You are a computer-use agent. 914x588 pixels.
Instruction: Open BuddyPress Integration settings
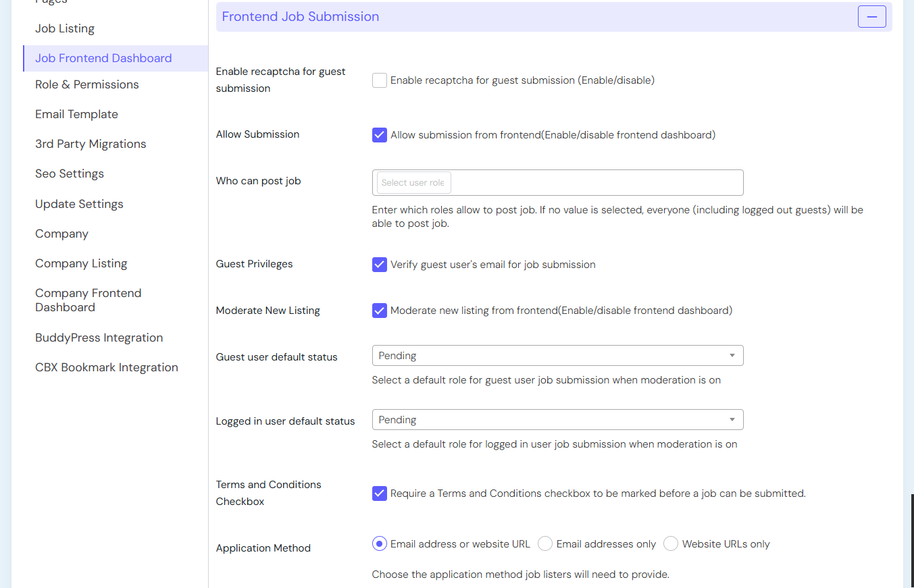[x=99, y=338]
